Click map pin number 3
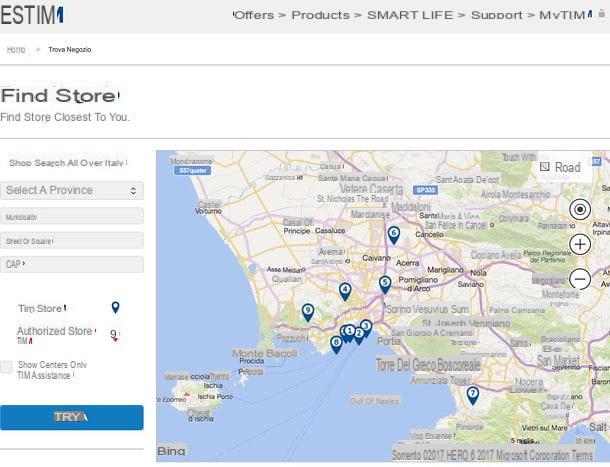Screen dimensions: 610x467 [366, 328]
